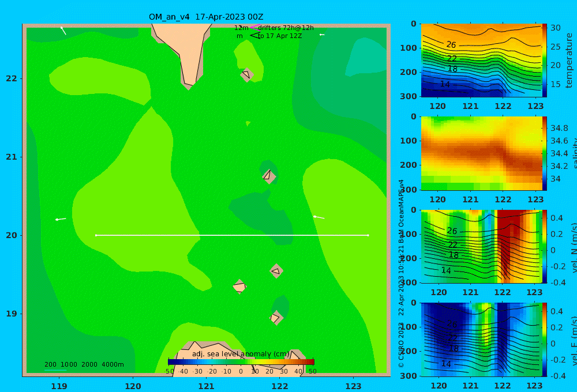
Task: Open the eastward velocity cross-section panel
Action: coord(481,340)
